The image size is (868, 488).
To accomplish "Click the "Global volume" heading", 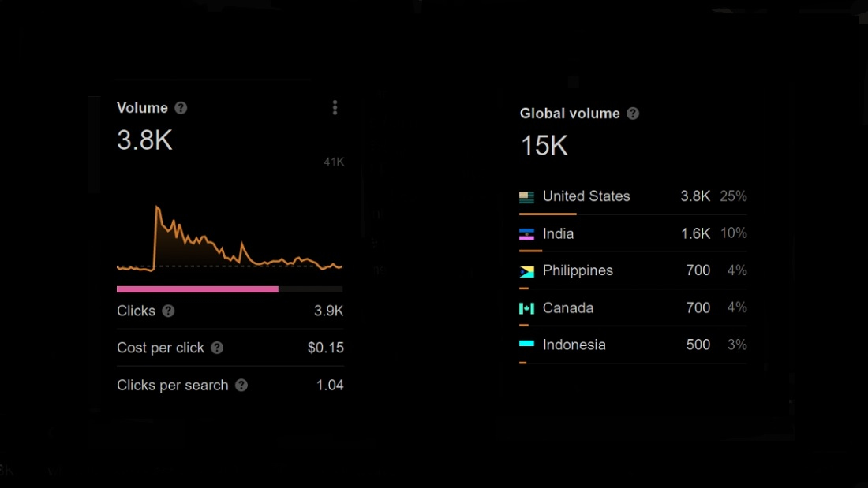I will (x=570, y=114).
